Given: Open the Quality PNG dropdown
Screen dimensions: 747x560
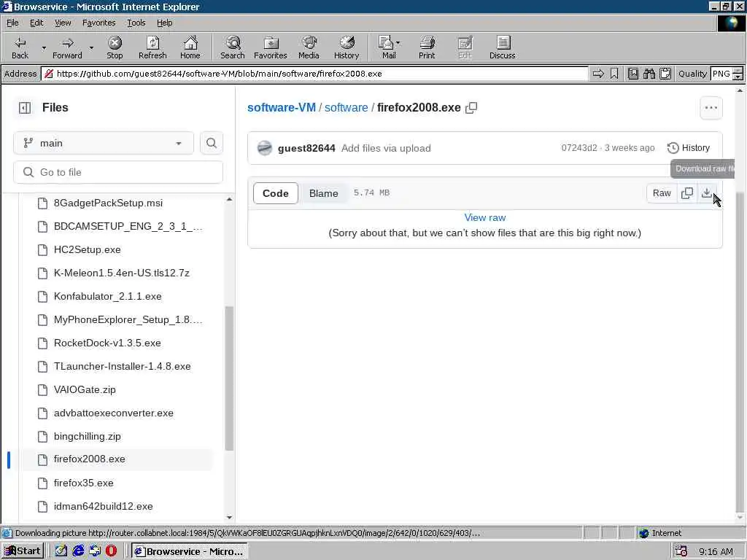Looking at the screenshot, I should pyautogui.click(x=738, y=74).
